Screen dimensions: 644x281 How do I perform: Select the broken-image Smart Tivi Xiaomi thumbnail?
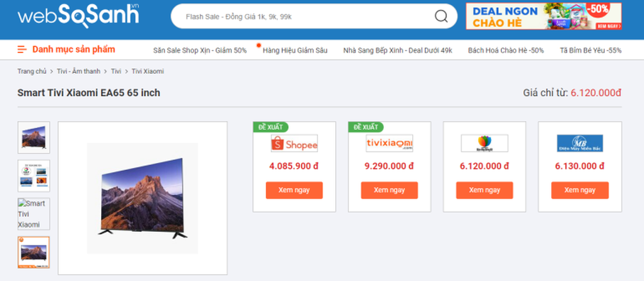click(x=33, y=214)
